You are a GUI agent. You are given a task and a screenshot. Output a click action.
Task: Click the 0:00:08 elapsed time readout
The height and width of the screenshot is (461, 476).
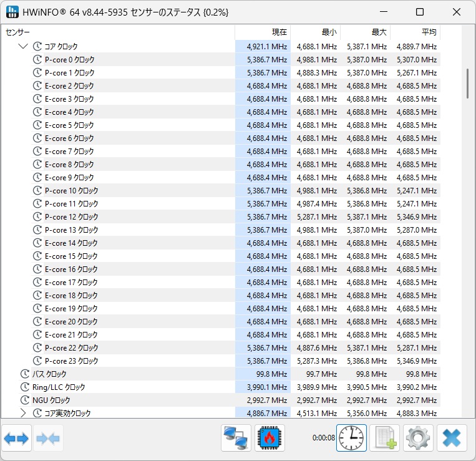[x=324, y=438]
